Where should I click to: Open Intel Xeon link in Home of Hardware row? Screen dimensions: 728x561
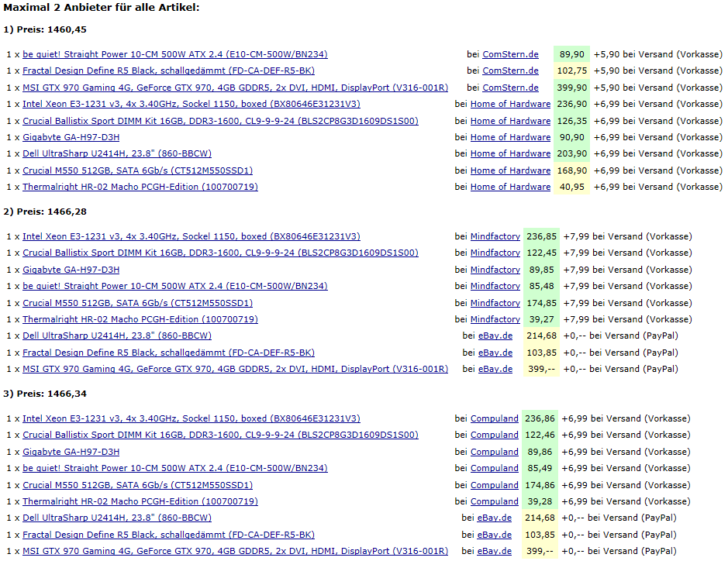(x=191, y=104)
